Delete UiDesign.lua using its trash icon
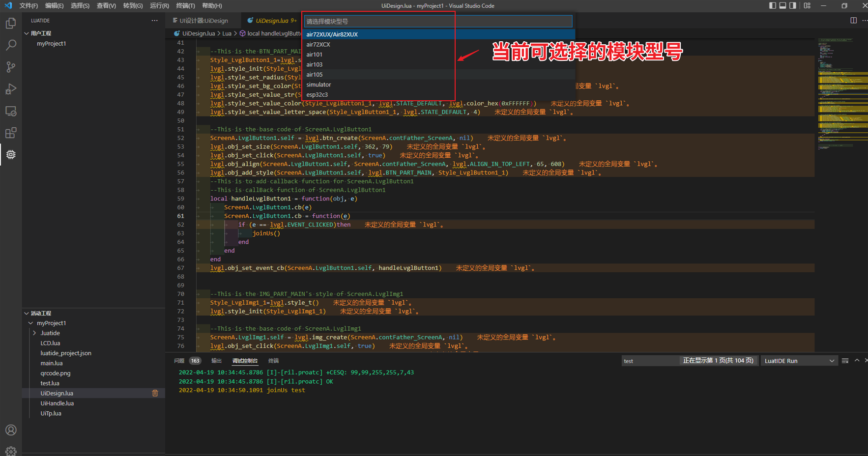Image resolution: width=868 pixels, height=456 pixels. click(155, 393)
